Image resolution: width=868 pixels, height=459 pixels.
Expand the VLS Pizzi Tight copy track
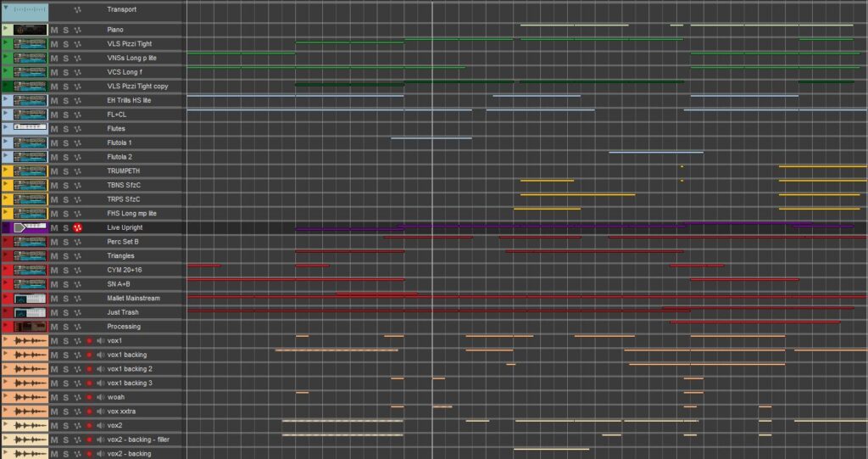click(x=6, y=84)
